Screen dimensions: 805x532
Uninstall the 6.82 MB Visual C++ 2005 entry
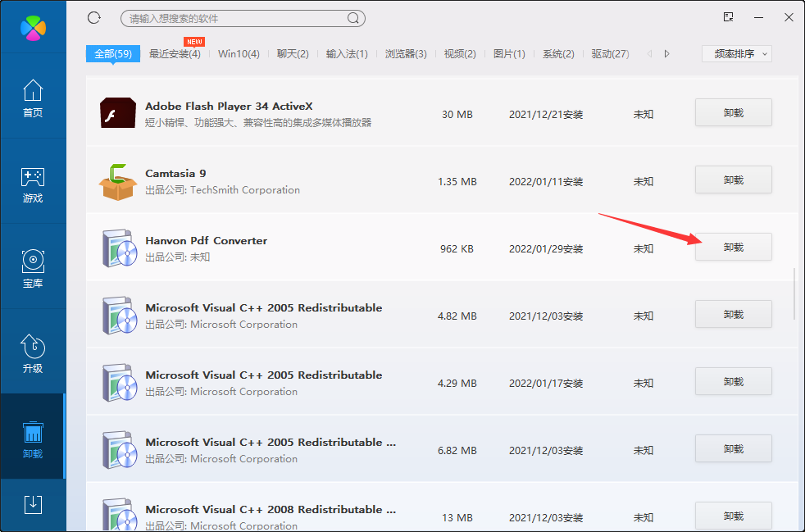(x=734, y=449)
